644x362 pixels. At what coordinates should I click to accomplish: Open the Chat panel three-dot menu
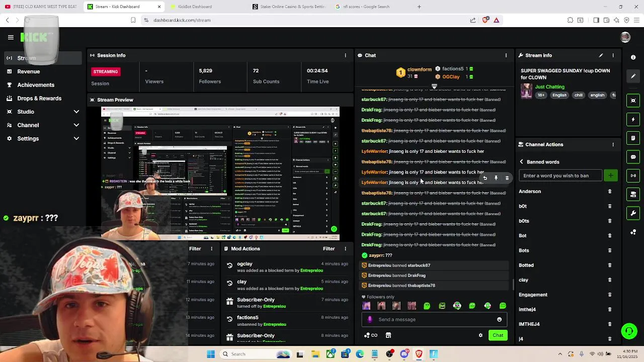pyautogui.click(x=506, y=55)
